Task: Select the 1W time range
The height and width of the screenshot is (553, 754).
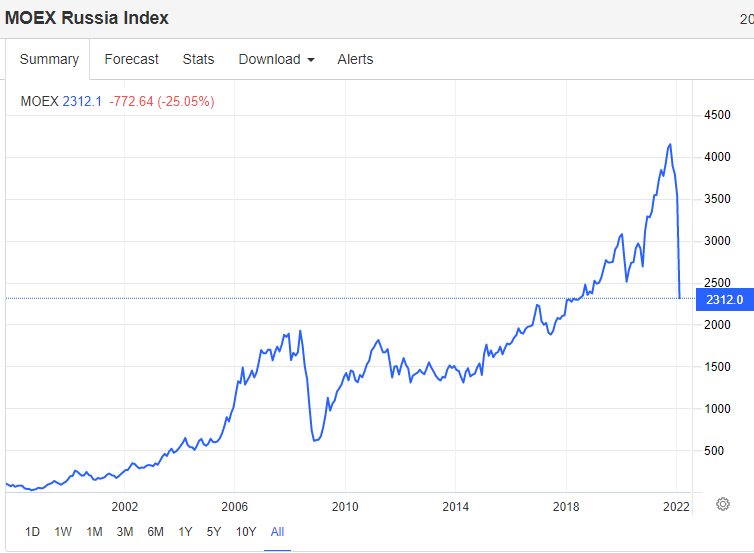Action: pyautogui.click(x=63, y=532)
